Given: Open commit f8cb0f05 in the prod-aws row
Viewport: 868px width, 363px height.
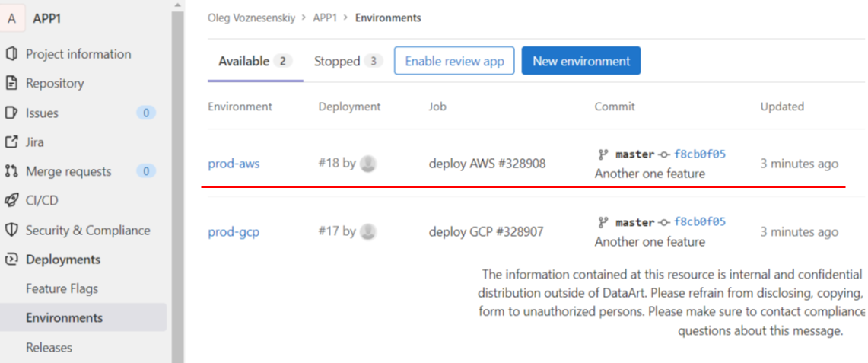Looking at the screenshot, I should (x=700, y=154).
